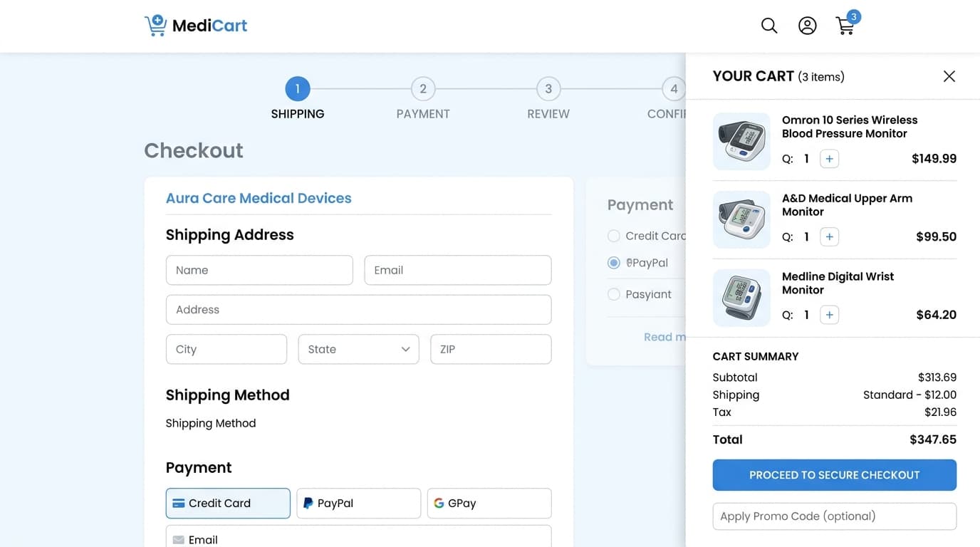This screenshot has height=547, width=980.
Task: Select the Credit Card radio option
Action: point(613,236)
